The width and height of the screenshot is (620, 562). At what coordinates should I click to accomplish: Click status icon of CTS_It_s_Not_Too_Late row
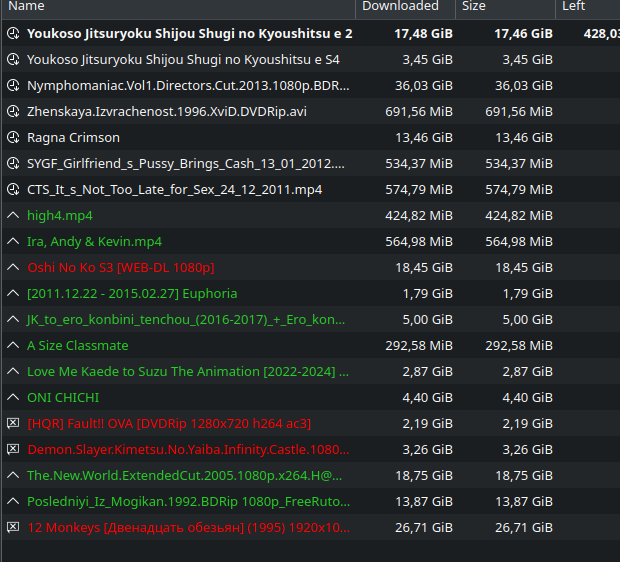(13, 189)
